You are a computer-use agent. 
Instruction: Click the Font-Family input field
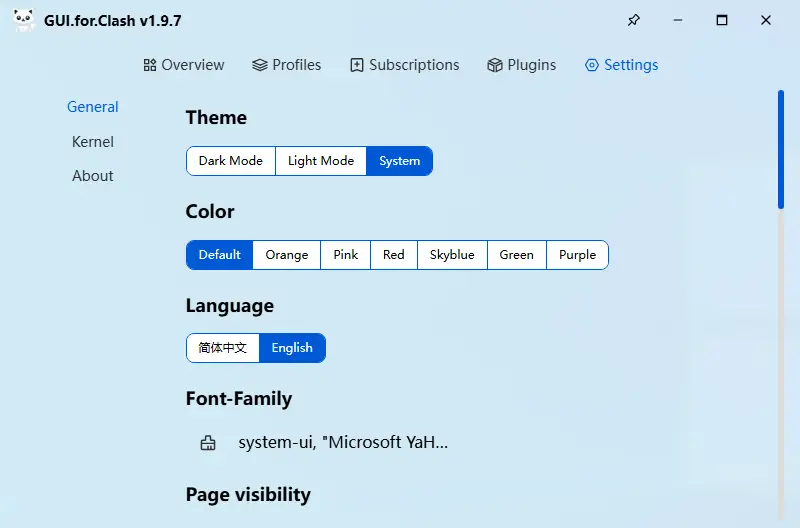[343, 443]
